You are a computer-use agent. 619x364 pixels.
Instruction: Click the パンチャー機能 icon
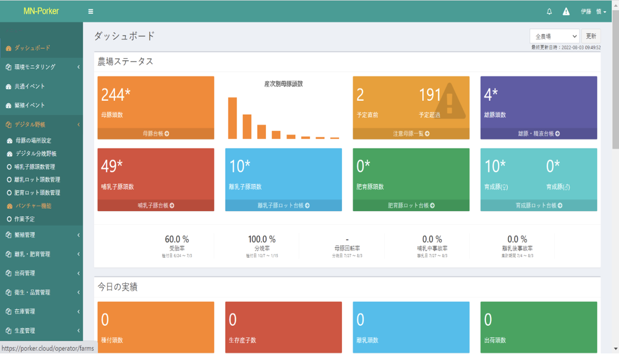coord(10,206)
